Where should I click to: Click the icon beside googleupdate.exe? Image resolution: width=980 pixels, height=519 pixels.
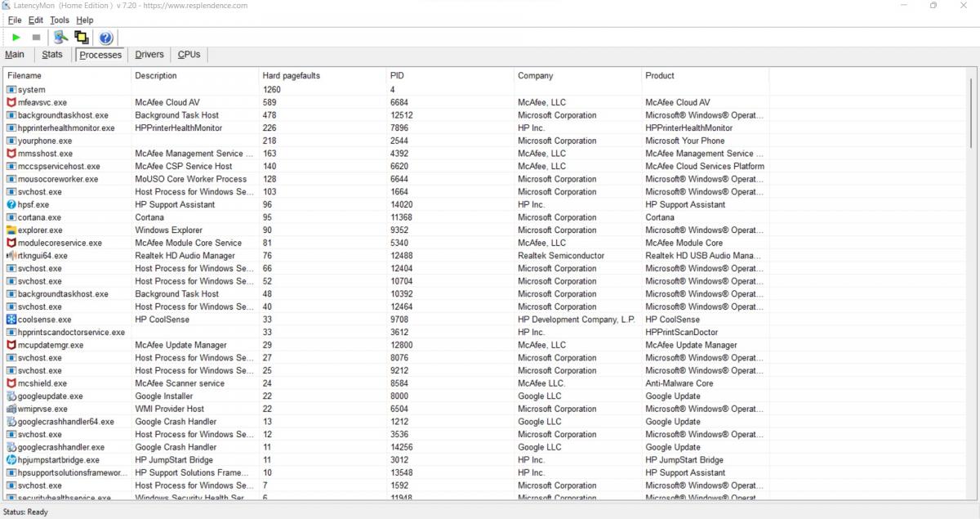tap(11, 396)
